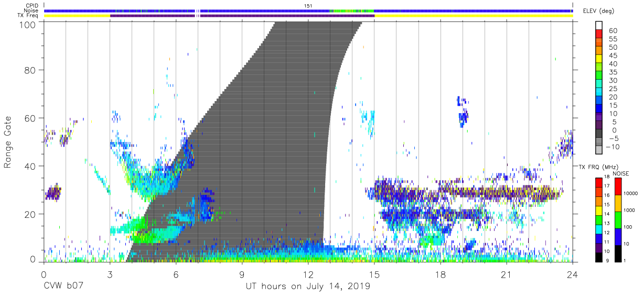Click the purple segment of the top TX Freq strip

[x=242, y=16]
